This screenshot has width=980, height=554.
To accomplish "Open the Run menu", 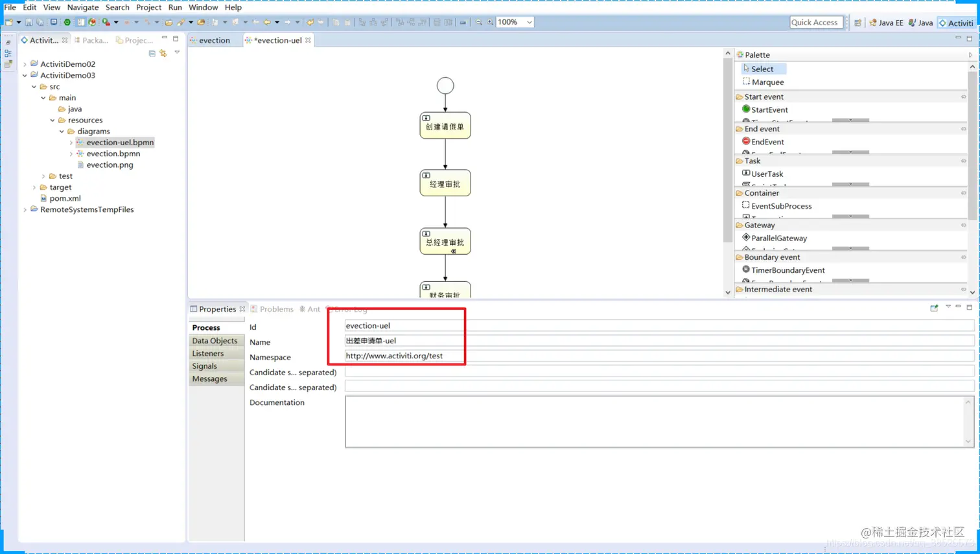I will (175, 7).
